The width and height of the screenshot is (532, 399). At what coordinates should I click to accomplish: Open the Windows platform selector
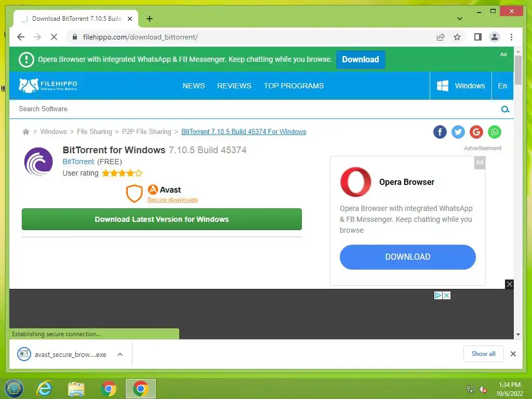tap(460, 86)
